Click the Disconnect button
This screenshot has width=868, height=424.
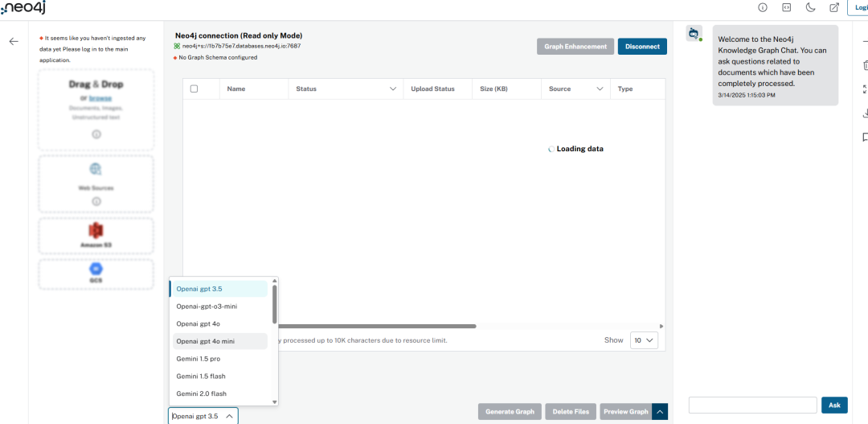pos(642,47)
